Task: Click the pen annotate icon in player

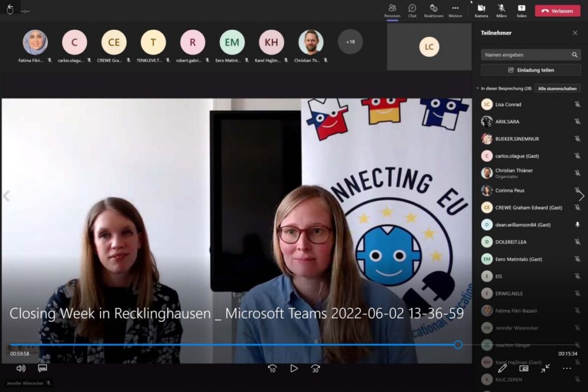Action: click(502, 369)
